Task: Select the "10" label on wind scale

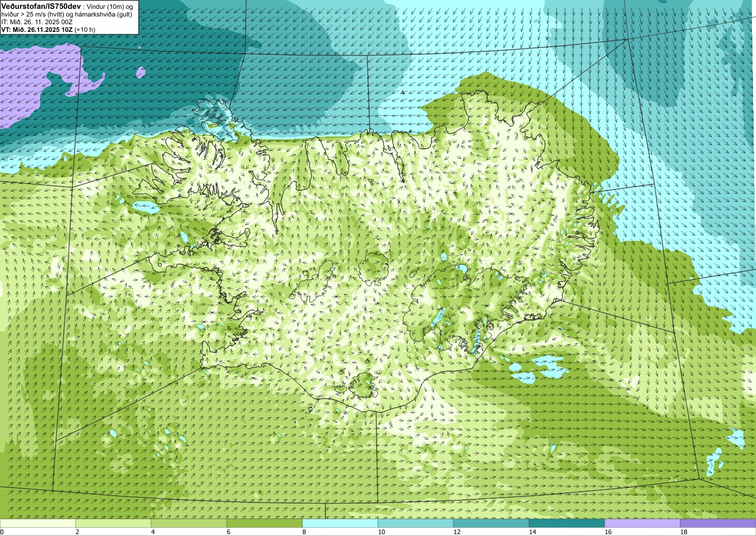Action: pos(382,532)
